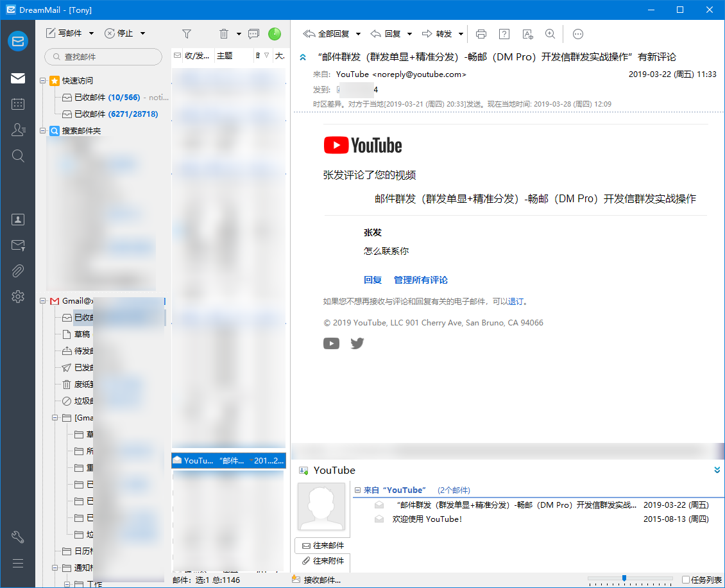Select the selected YouTube row in the mail list
The width and height of the screenshot is (725, 588).
coord(229,461)
